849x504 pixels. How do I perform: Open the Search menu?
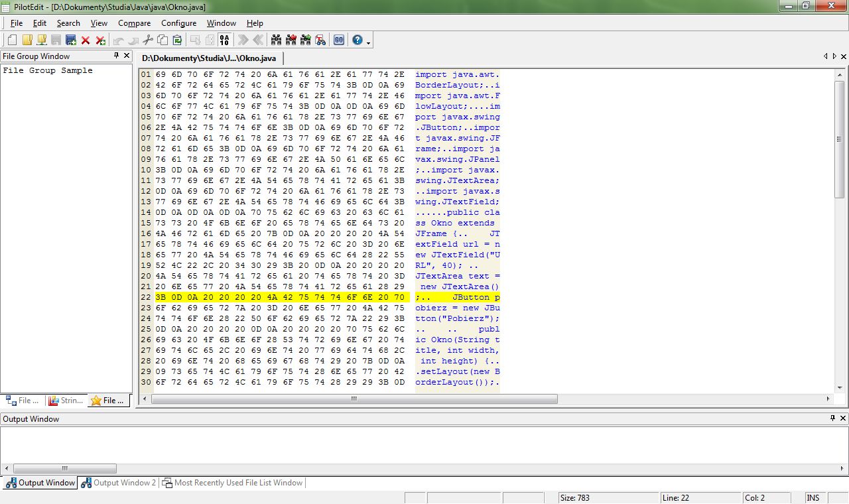coord(68,23)
